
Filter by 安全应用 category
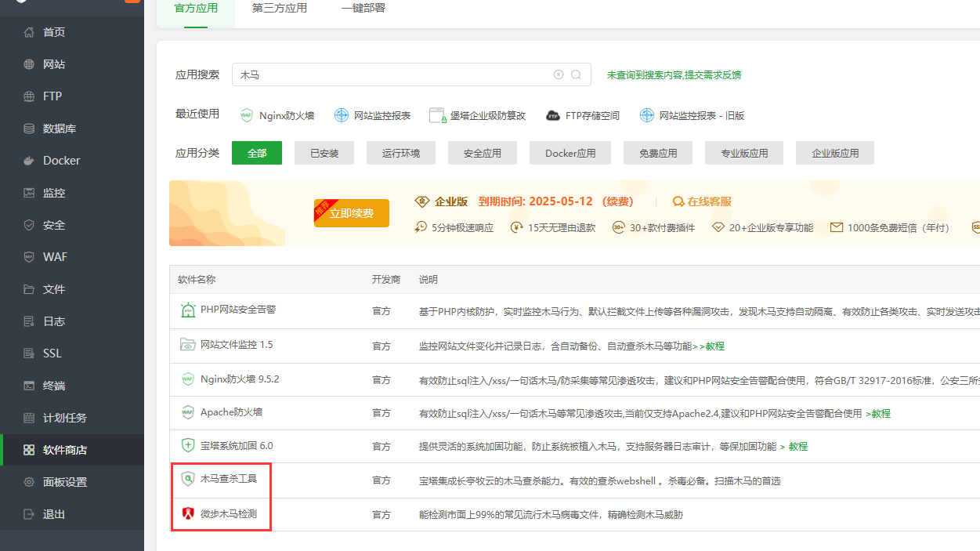click(x=483, y=153)
